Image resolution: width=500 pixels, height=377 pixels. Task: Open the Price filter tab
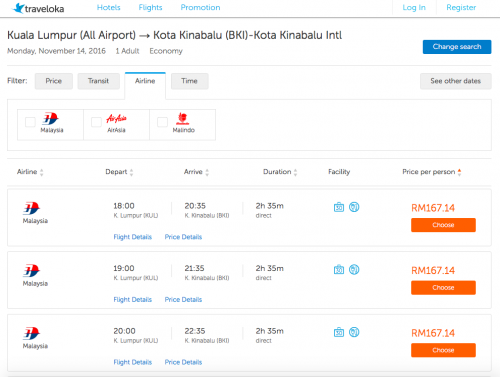coord(54,81)
